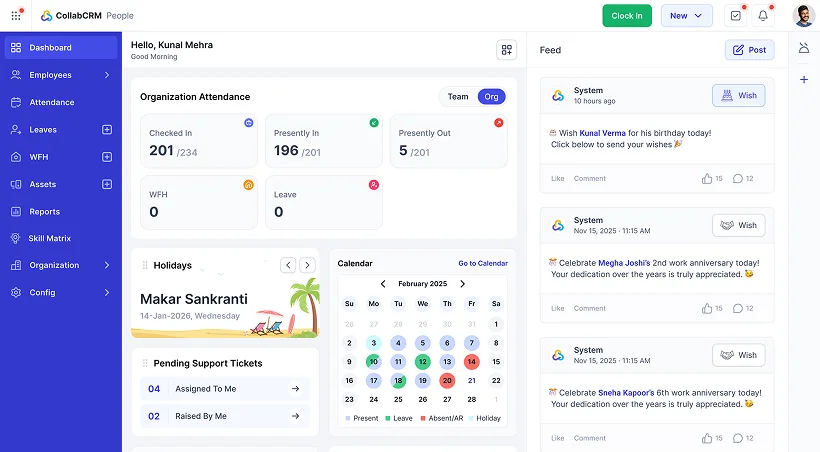Go to previous calendar month
This screenshot has width=820, height=452.
383,284
